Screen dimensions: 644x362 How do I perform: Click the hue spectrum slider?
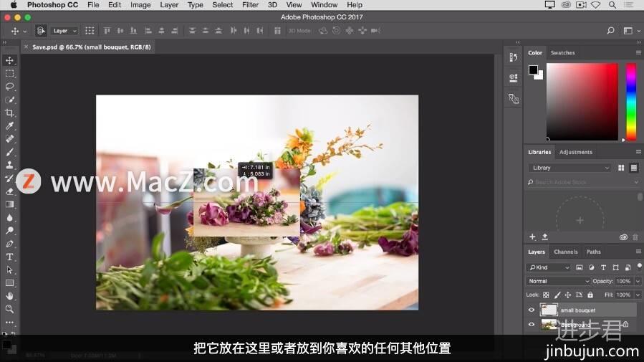pos(631,102)
